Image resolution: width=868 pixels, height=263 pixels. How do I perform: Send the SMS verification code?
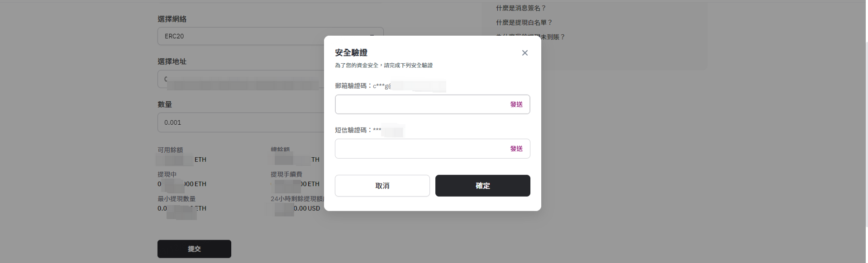(516, 149)
